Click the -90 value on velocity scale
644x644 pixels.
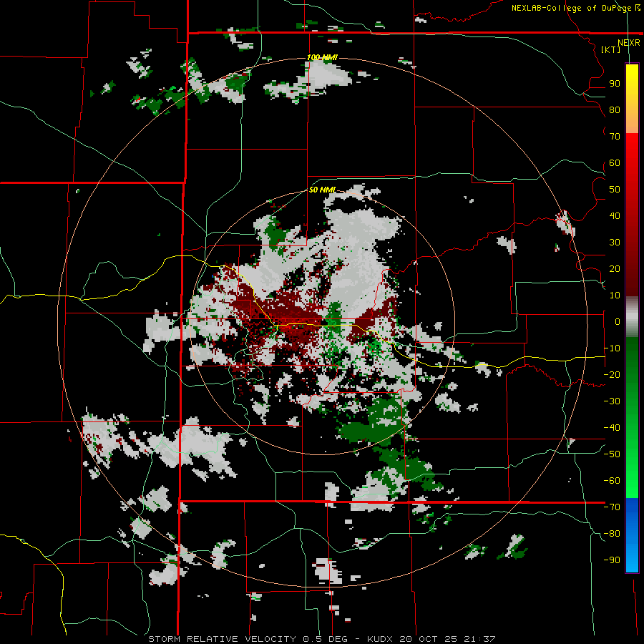point(612,560)
